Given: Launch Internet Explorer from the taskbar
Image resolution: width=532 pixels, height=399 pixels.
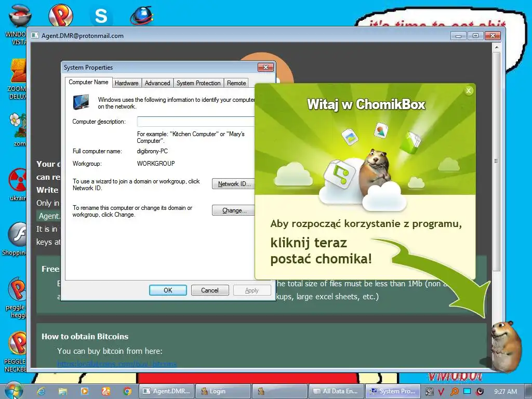Looking at the screenshot, I should 41,391.
